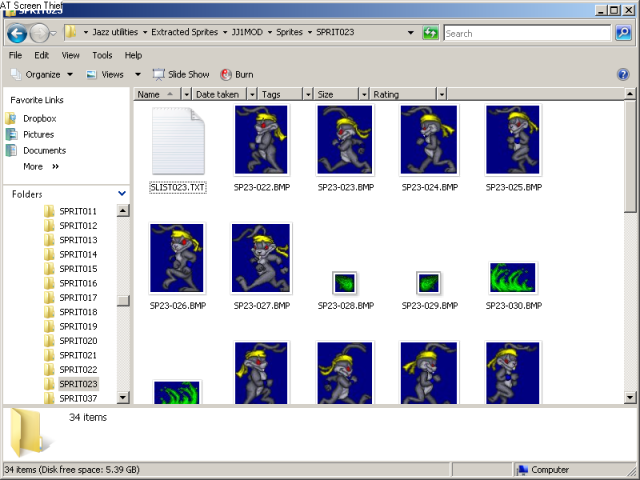640x480 pixels.
Task: Select the small SP23-028.BMP thumbnail
Action: (x=345, y=283)
